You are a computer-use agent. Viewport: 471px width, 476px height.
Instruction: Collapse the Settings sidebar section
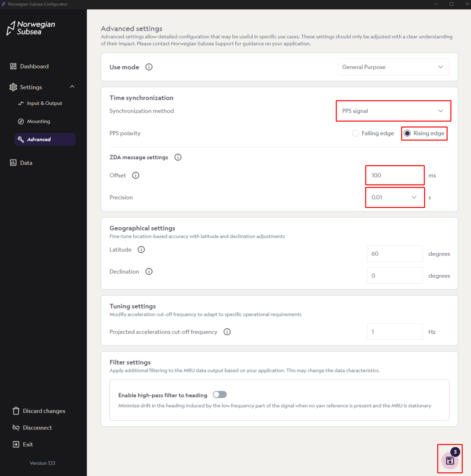72,87
